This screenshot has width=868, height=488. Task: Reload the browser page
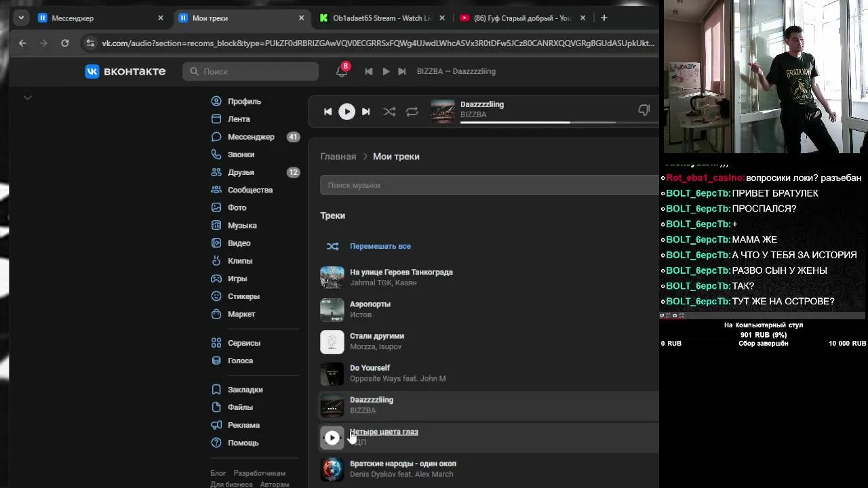[x=64, y=43]
